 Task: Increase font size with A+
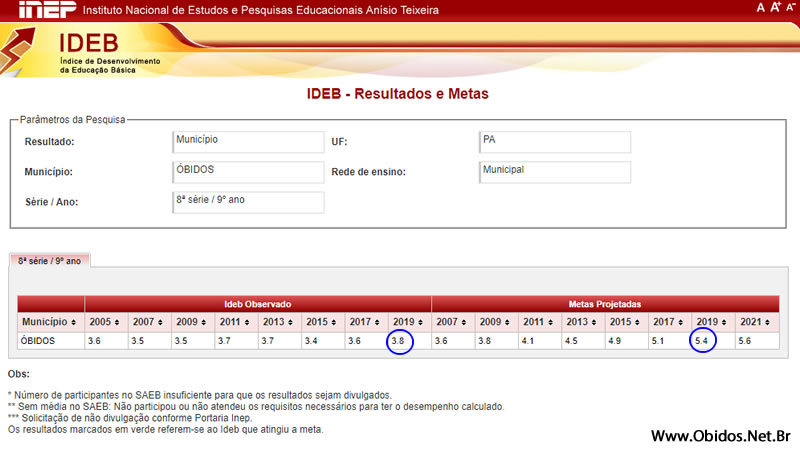click(776, 7)
